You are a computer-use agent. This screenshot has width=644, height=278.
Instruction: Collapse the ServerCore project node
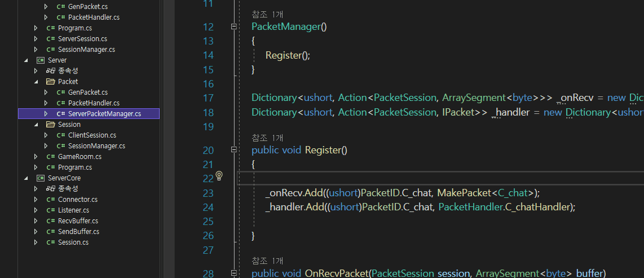click(27, 178)
